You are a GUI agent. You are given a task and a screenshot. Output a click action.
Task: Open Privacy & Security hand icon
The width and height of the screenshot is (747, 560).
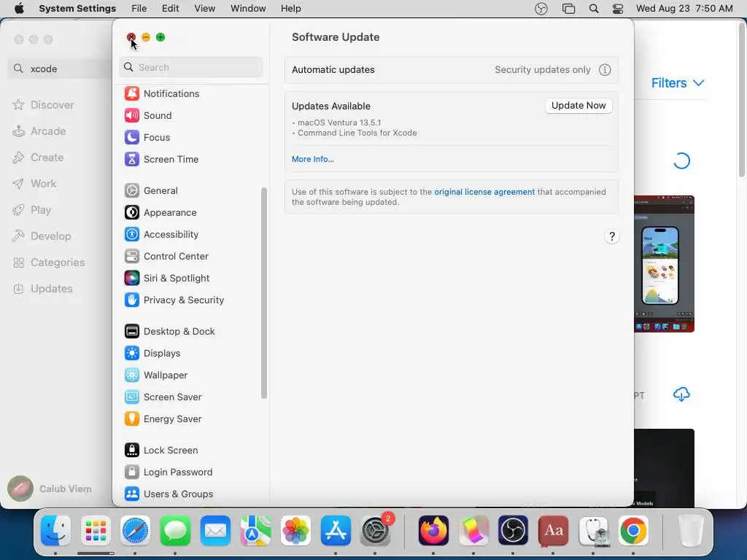pyautogui.click(x=132, y=300)
